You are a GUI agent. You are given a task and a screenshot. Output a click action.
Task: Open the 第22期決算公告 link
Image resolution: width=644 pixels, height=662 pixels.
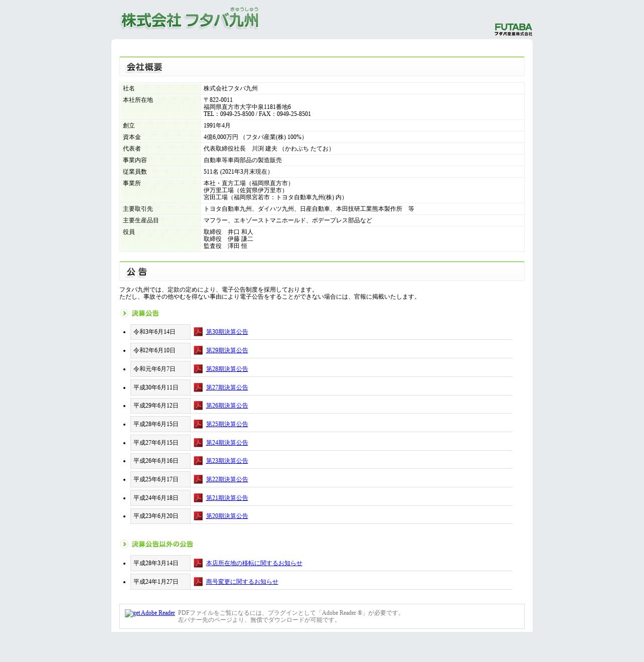tap(227, 479)
